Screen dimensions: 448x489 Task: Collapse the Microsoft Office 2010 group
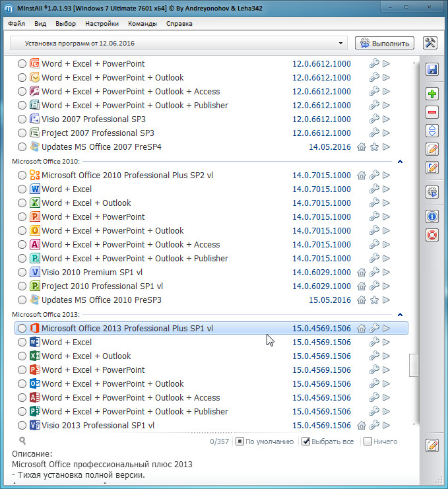click(400, 161)
